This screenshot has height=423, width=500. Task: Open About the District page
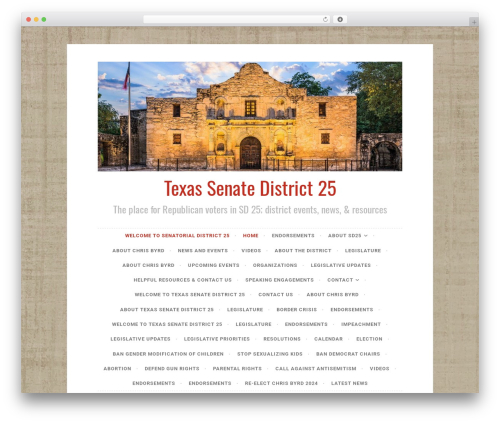point(303,250)
